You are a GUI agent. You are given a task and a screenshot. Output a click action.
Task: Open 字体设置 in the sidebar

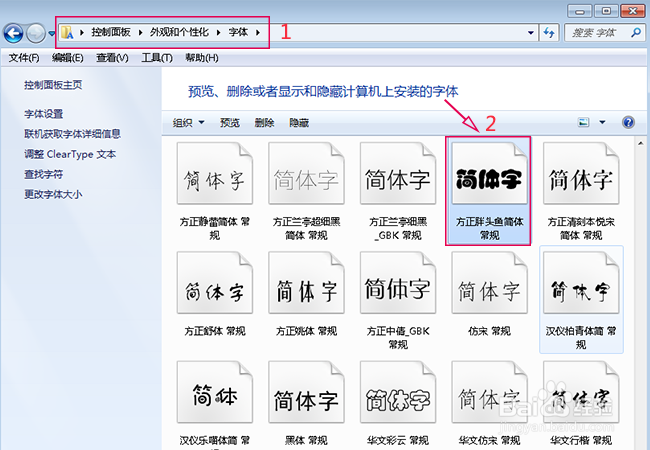(x=44, y=114)
